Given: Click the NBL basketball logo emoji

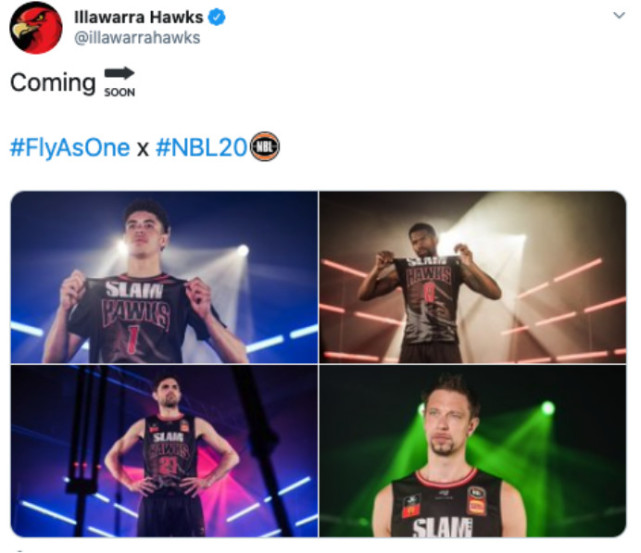Looking at the screenshot, I should (264, 146).
